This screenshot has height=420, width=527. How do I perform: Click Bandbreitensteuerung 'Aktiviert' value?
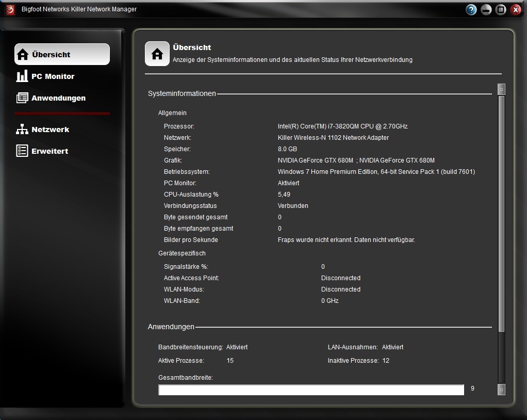coord(237,347)
